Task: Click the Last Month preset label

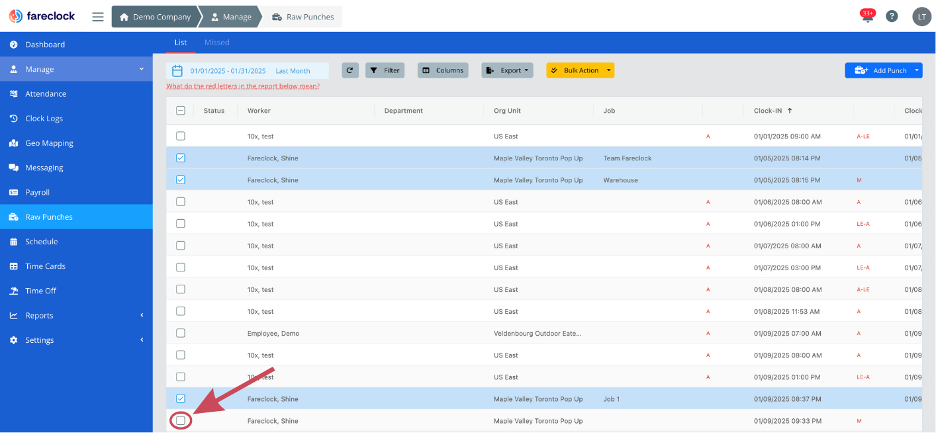Action: (292, 70)
